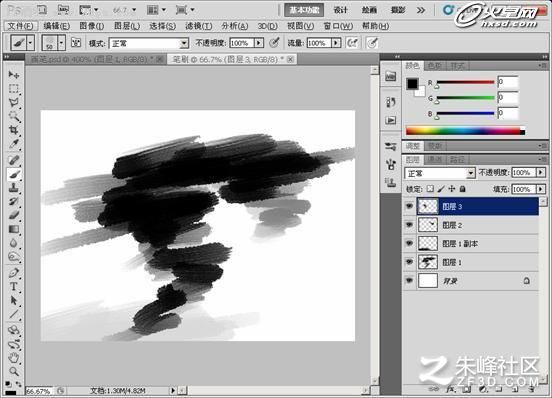Select the Pen tool
The width and height of the screenshot is (552, 398).
click(14, 272)
